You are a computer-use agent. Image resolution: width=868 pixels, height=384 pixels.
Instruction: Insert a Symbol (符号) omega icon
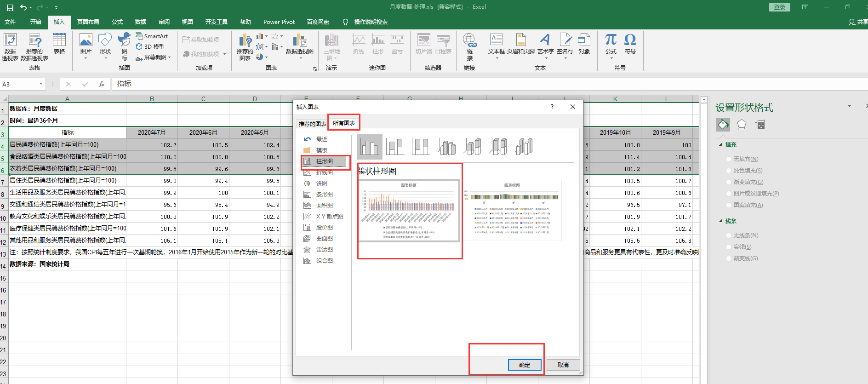point(630,44)
